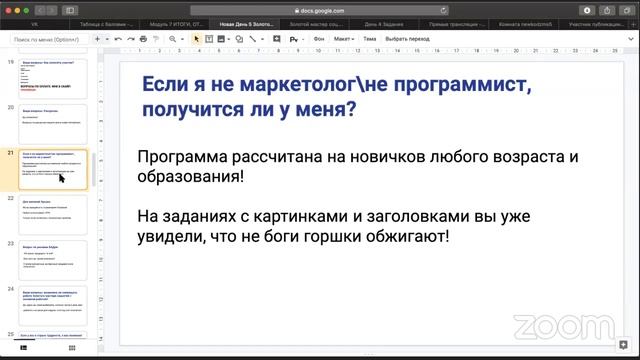Select slide 20 thumbnail
Image resolution: width=640 pixels, height=360 pixels.
tap(53, 124)
